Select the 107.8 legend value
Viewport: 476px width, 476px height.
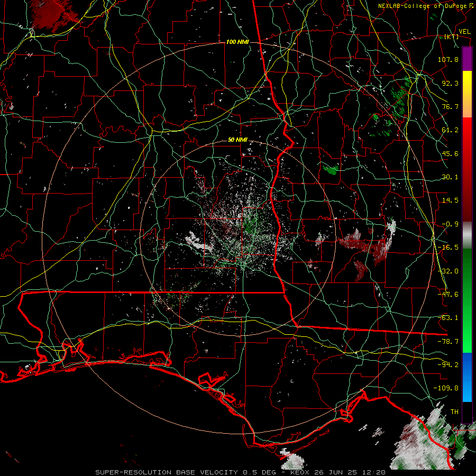coord(448,59)
